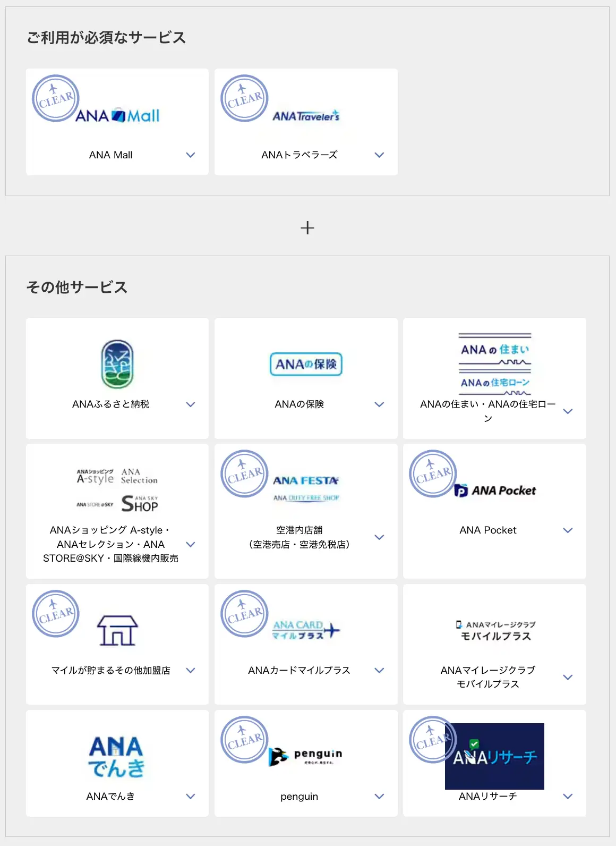616x846 pixels.
Task: Expand the ANA Mall card chevron
Action: click(x=191, y=155)
